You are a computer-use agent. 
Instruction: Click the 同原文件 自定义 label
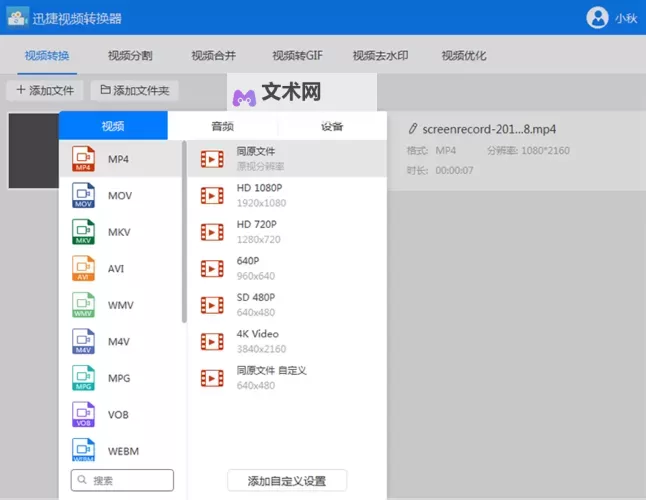pyautogui.click(x=272, y=371)
